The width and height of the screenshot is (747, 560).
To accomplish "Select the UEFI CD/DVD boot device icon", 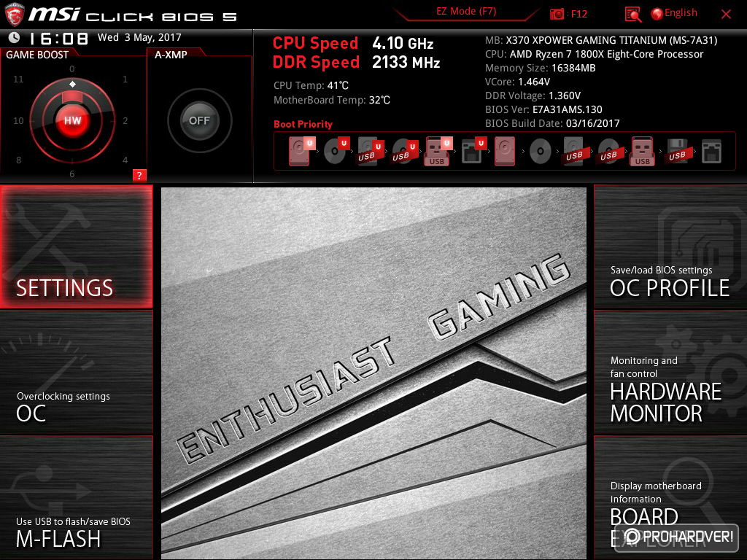I will [336, 151].
